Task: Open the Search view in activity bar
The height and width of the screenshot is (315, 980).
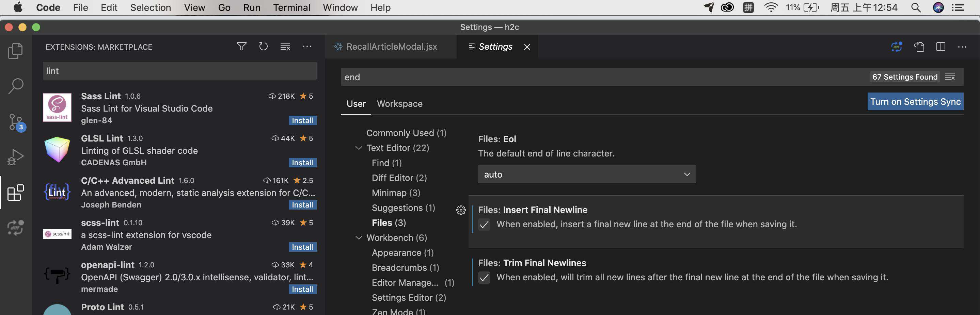Action: [x=16, y=86]
